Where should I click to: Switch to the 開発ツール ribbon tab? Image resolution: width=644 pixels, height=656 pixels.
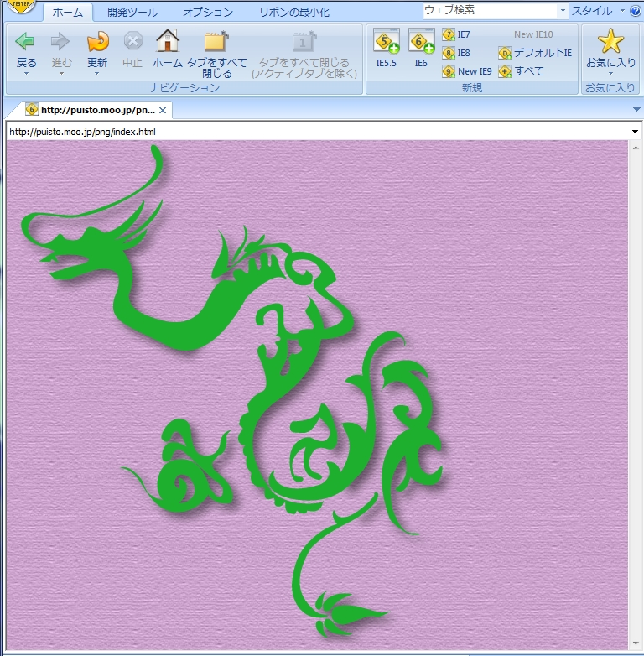coord(132,13)
